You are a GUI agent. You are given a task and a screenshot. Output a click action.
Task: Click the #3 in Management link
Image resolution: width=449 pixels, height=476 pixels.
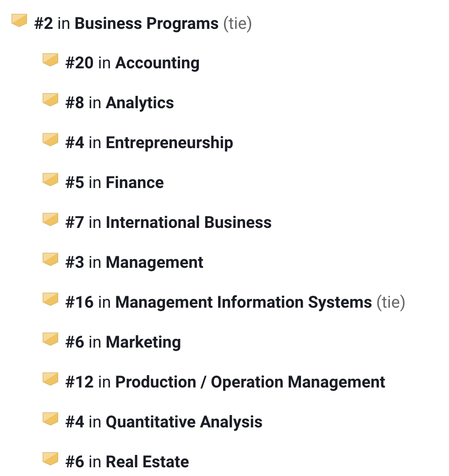click(x=154, y=263)
